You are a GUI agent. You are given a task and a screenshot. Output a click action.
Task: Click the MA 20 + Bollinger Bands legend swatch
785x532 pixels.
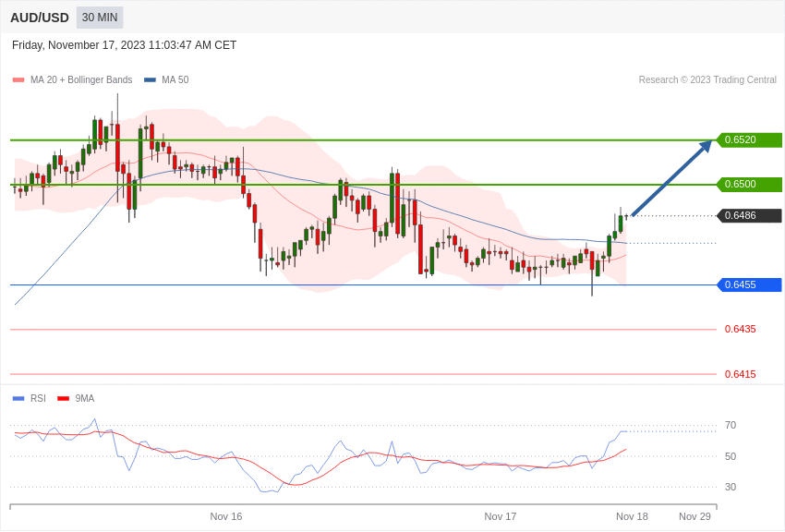pyautogui.click(x=18, y=80)
